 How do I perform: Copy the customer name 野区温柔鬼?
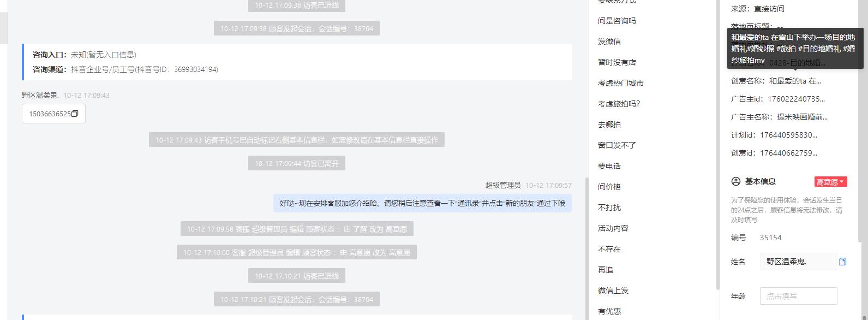click(842, 262)
